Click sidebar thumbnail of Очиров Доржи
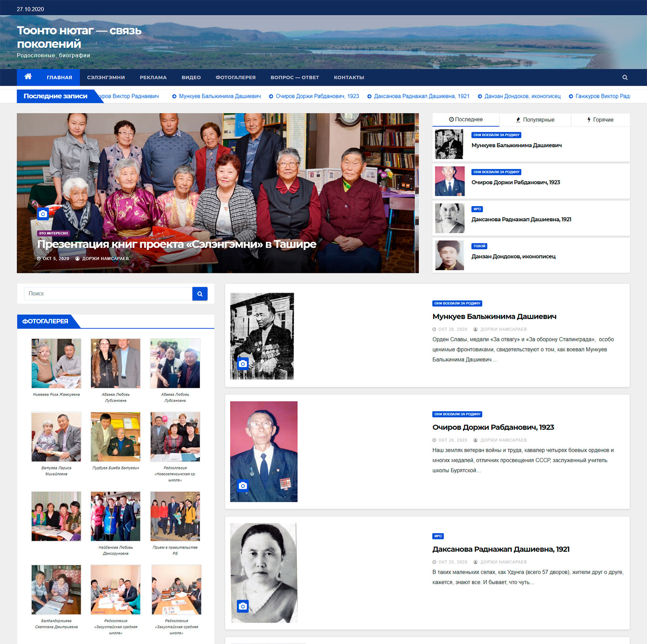The image size is (647, 644). pos(450,181)
